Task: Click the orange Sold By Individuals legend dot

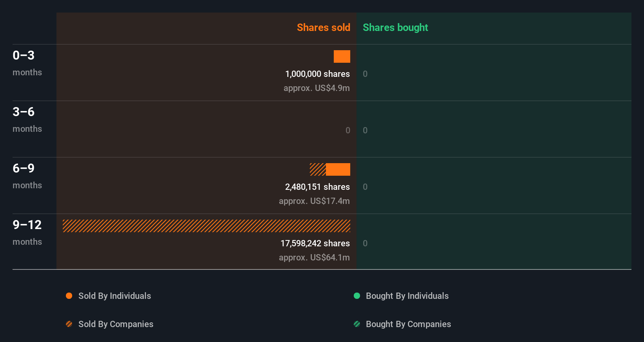Action: click(x=69, y=296)
